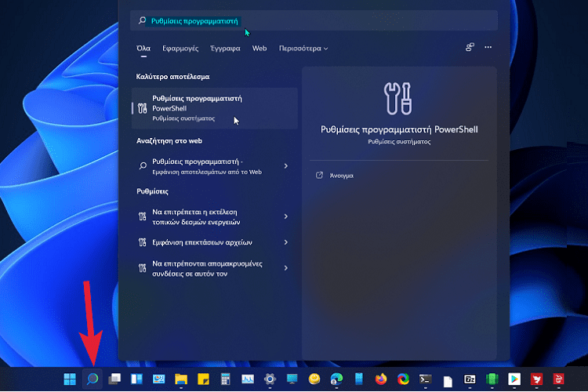588x392 pixels.
Task: Open Settings gear on the taskbar
Action: pos(270,379)
